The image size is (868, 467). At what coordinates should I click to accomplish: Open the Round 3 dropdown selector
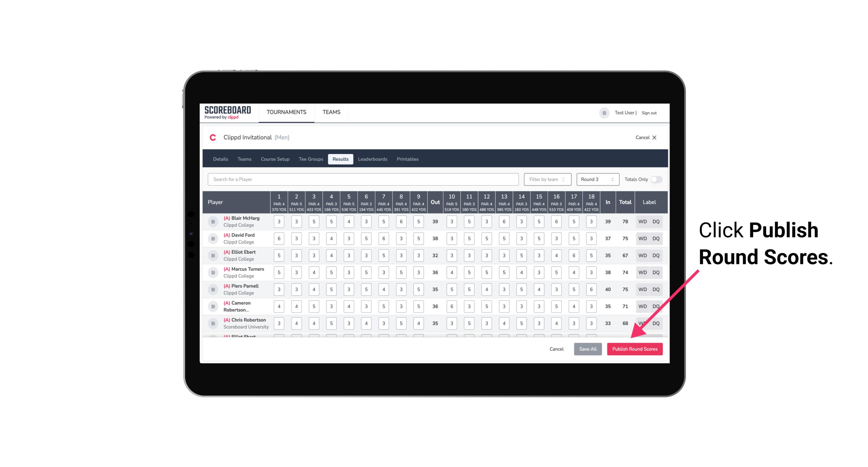[596, 179]
